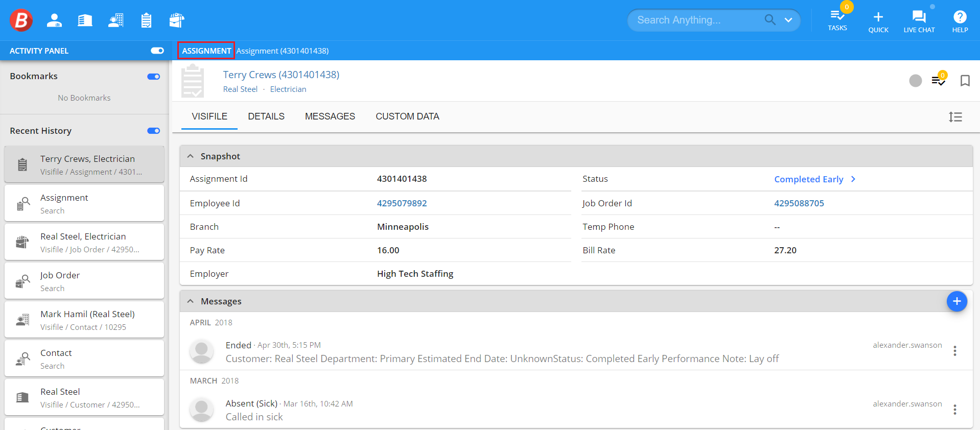
Task: Bookmark this assignment record
Action: pyautogui.click(x=965, y=81)
